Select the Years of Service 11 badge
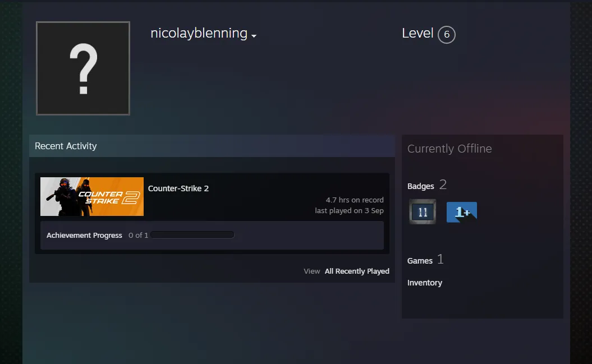Viewport: 592px width, 364px height. click(423, 211)
